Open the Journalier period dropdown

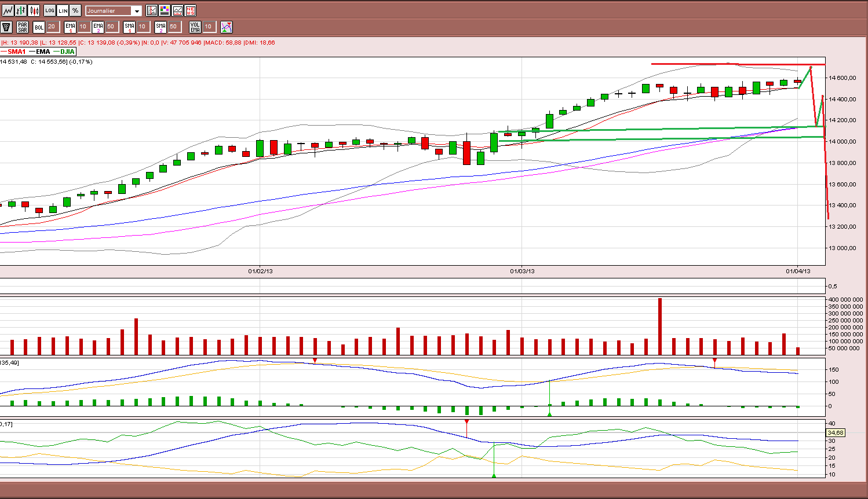click(x=114, y=10)
